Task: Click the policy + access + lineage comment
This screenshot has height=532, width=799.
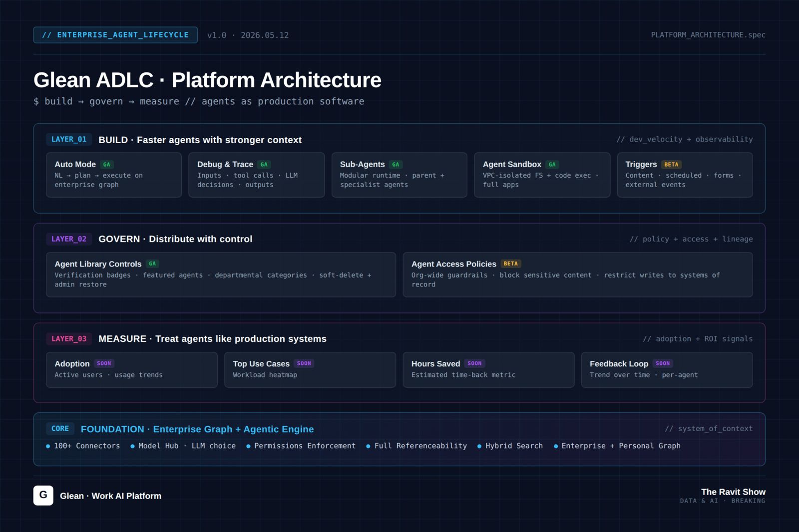Action: [691, 239]
